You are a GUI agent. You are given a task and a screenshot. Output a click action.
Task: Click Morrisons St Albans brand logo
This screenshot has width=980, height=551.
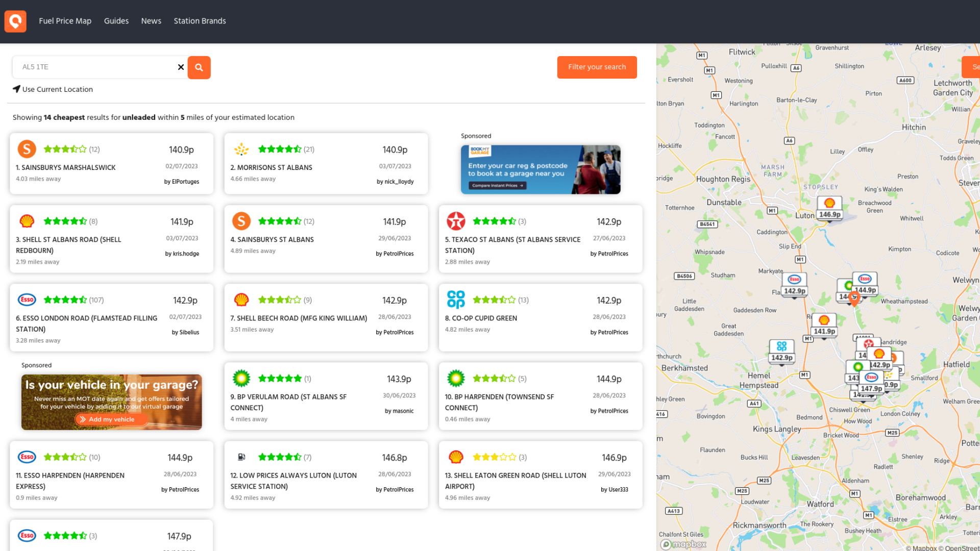coord(241,149)
